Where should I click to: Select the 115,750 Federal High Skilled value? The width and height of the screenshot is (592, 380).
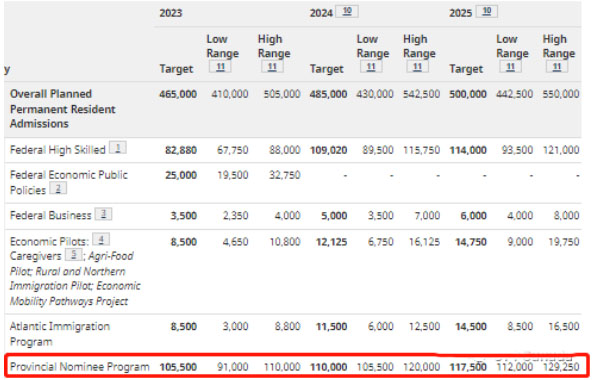pos(421,150)
